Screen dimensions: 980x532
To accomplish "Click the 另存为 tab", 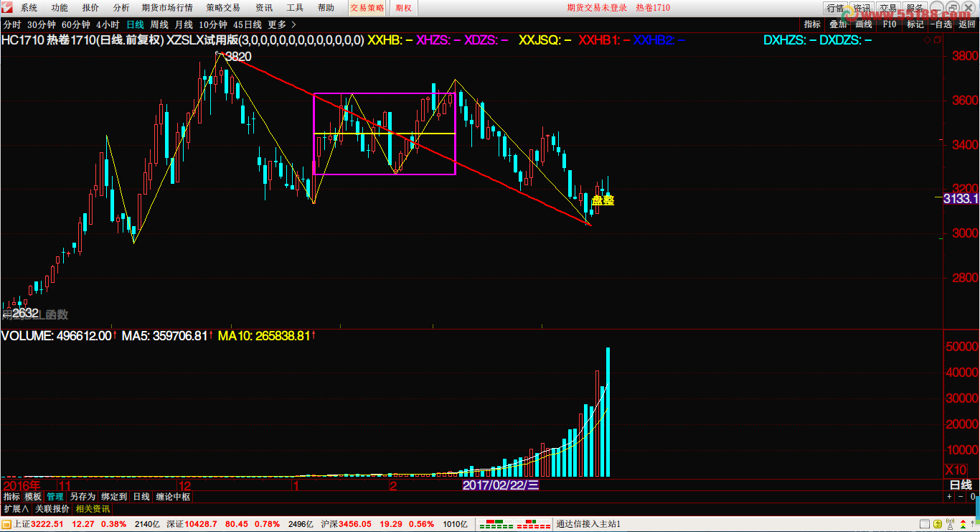I will pyautogui.click(x=83, y=496).
